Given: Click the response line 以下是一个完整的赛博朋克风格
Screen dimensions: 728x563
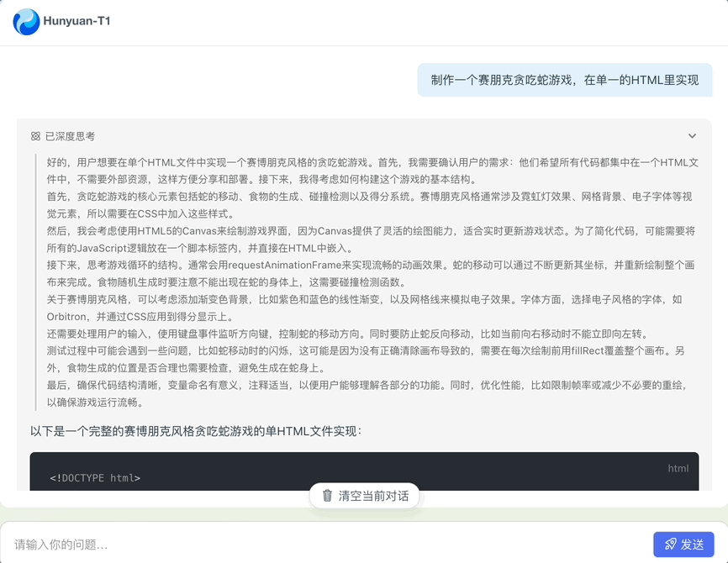Looking at the screenshot, I should pos(196,431).
